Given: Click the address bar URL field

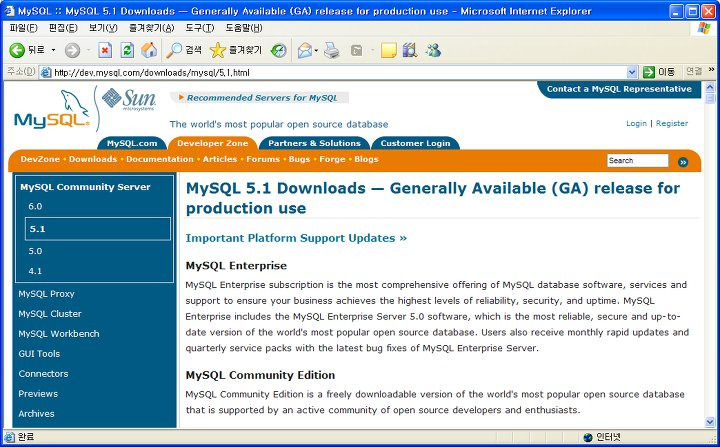Looking at the screenshot, I should click(339, 73).
